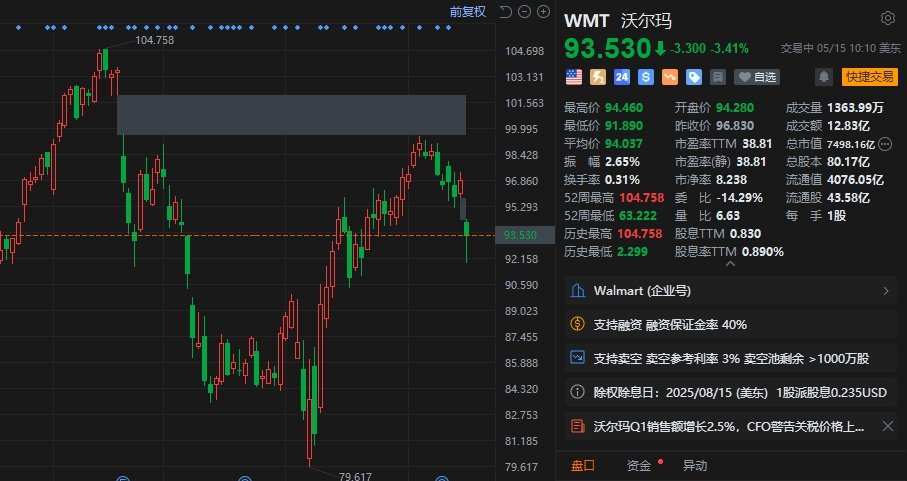The height and width of the screenshot is (481, 907).
Task: Click the 历史最低 value 2.299
Action: [632, 251]
